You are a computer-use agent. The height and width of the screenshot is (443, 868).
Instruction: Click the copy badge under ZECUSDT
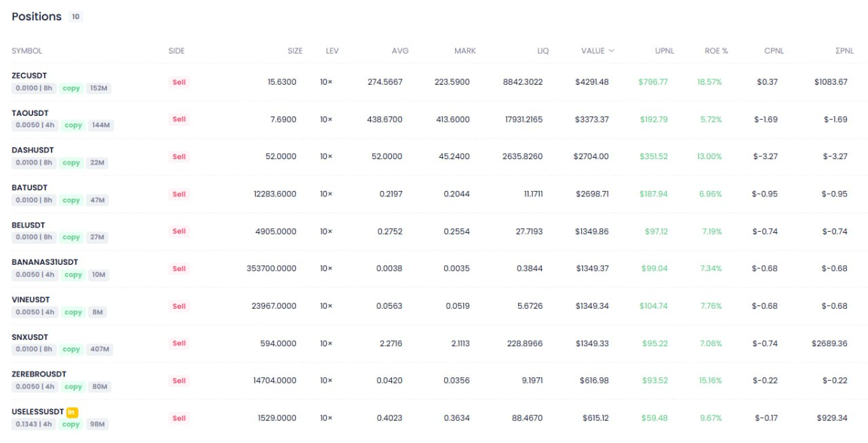[x=71, y=88]
